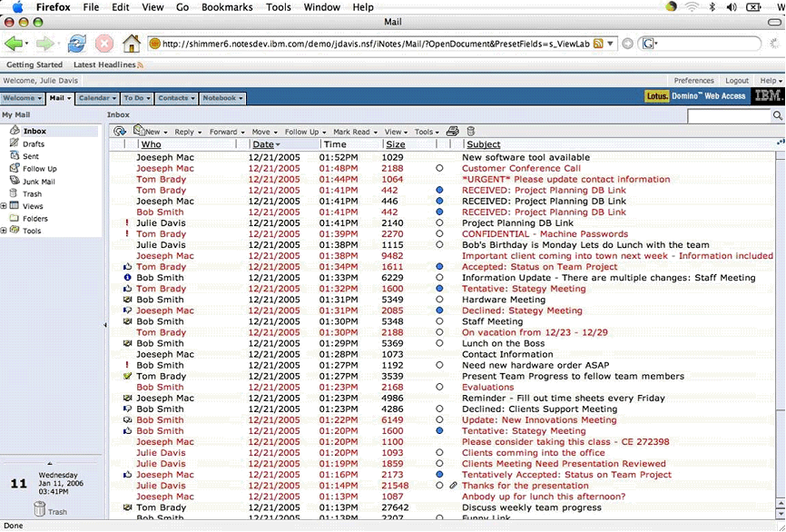
Task: Click the Trash bin icon below the date
Action: [x=40, y=509]
